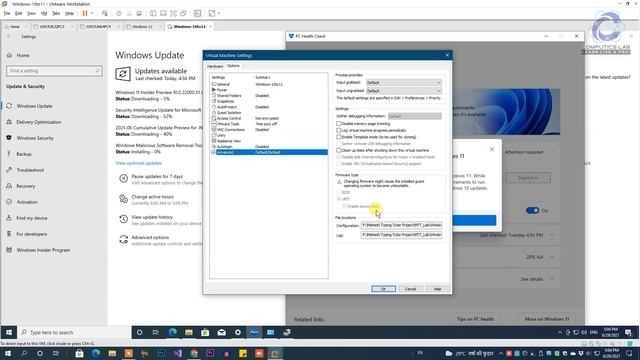
Task: Open Windows Insider Program in Settings sidebar
Action: (x=43, y=250)
